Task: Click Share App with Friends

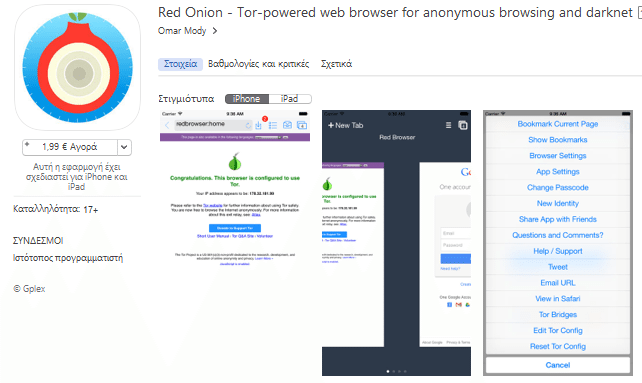Action: [558, 219]
